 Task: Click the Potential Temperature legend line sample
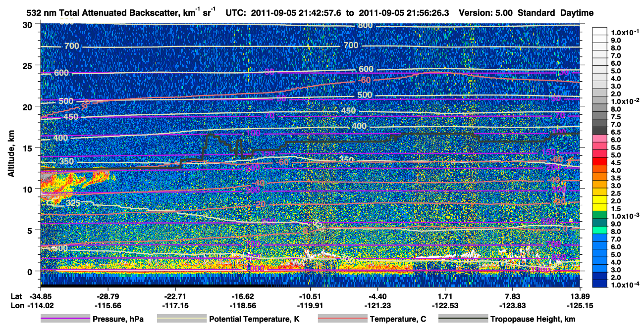[181, 319]
